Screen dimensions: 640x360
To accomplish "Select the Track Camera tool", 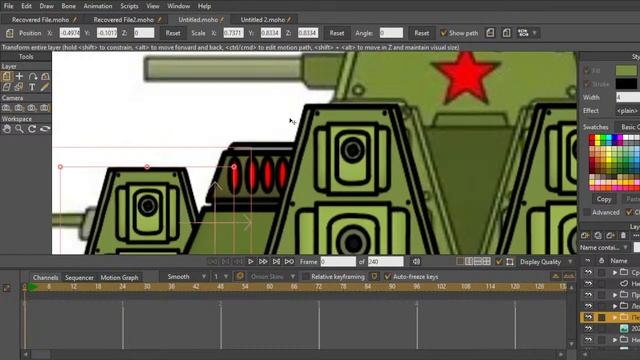I will pyautogui.click(x=7, y=108).
